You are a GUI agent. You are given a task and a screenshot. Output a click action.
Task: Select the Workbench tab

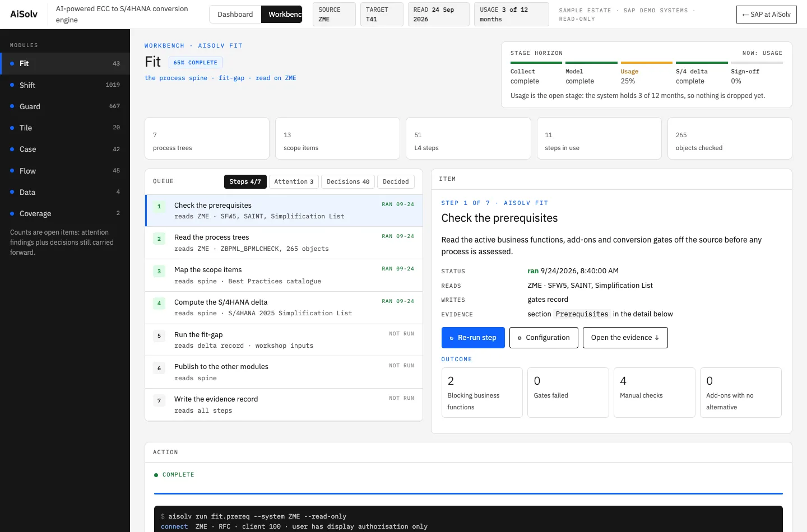(x=282, y=15)
